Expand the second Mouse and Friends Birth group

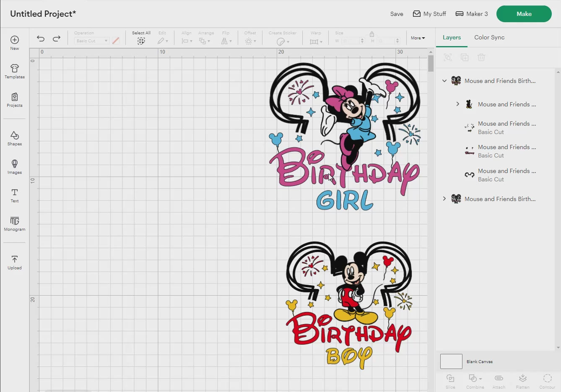(x=444, y=199)
